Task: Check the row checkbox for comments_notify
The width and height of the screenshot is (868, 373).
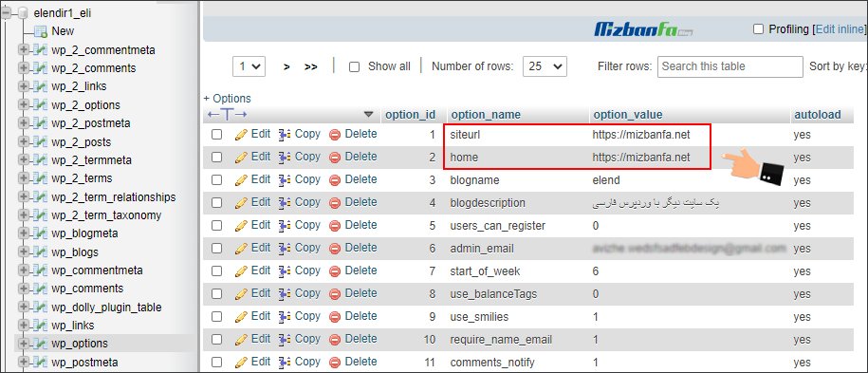Action: coord(216,362)
